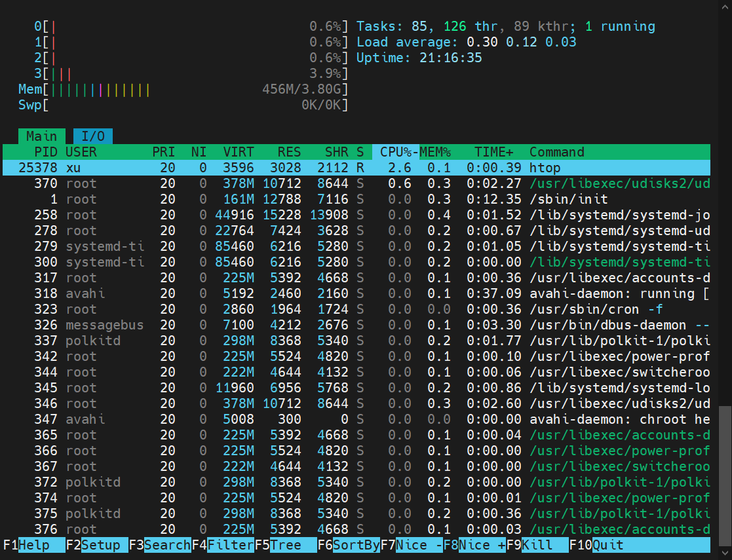Select PID 342 power-prof row
The width and height of the screenshot is (732, 560).
[356, 356]
